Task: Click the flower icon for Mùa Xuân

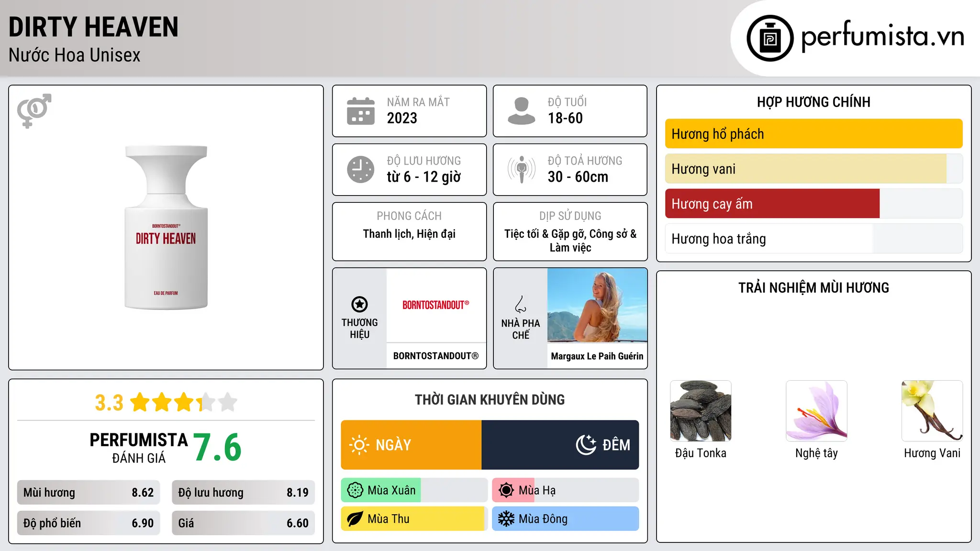Action: click(355, 490)
